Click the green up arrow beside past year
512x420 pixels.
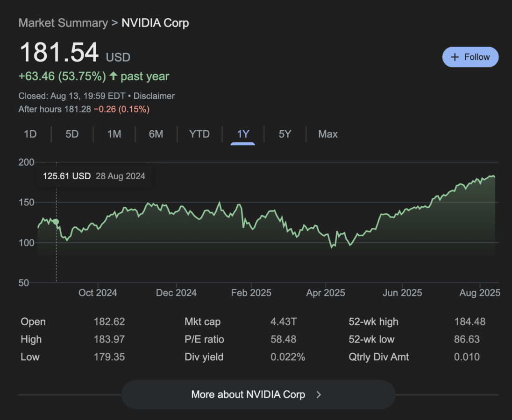click(113, 76)
